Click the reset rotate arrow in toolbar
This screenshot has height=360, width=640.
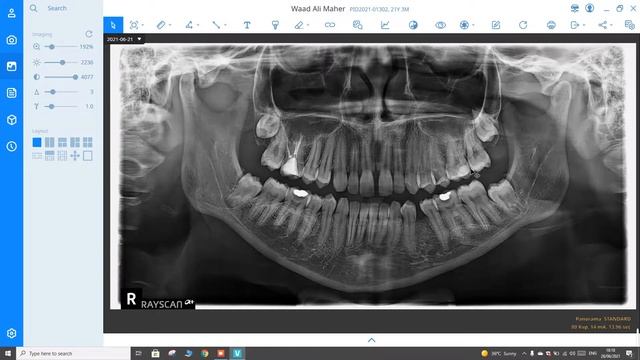click(523, 25)
